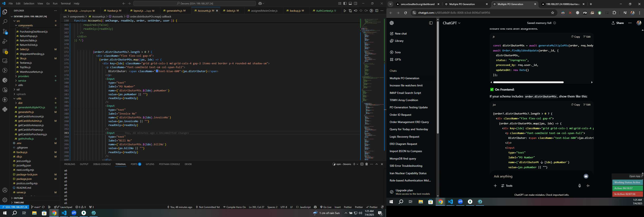The width and height of the screenshot is (644, 217).
Task: Edit the js code block
Action: (587, 37)
